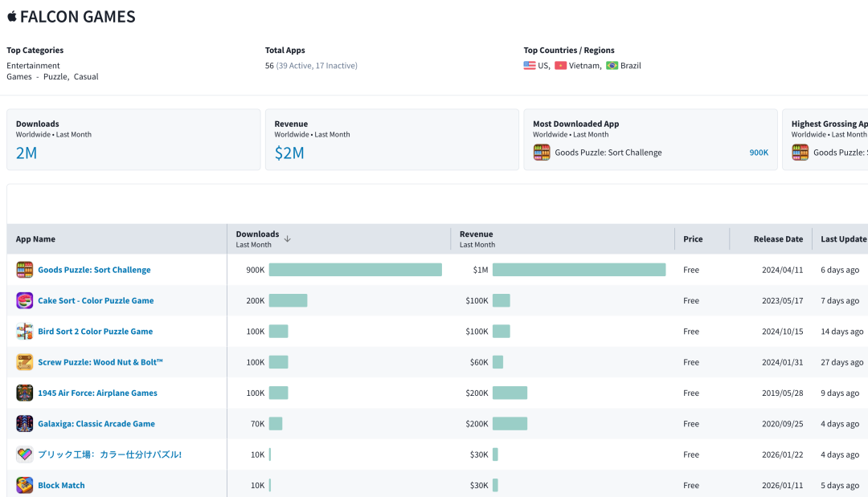Click the Apple logo beside FALCON GAMES
The image size is (868, 497).
pyautogui.click(x=11, y=16)
